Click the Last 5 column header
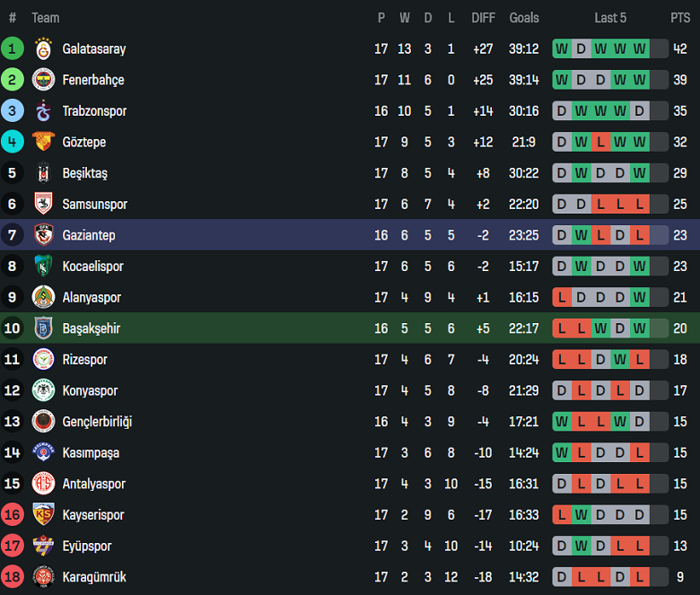The height and width of the screenshot is (595, 700). (610, 18)
